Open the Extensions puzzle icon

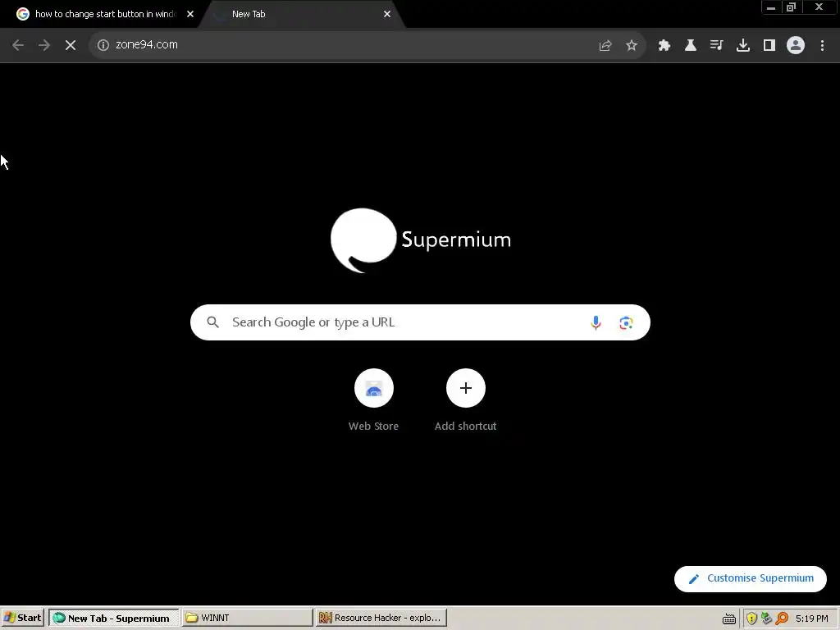tap(664, 46)
